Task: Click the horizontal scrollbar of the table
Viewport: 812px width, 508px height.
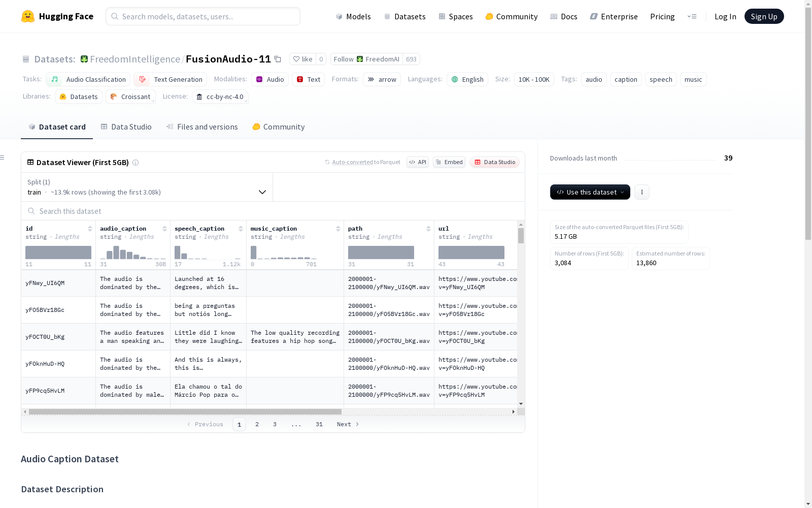Action: (x=185, y=411)
